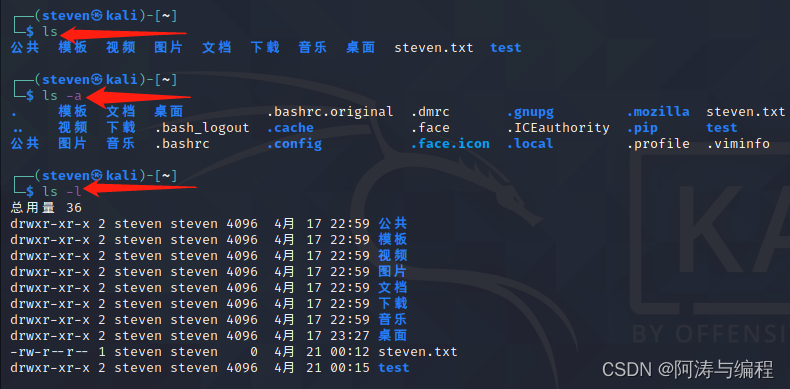Click steven.txt in the first ls output
790x389 pixels.
click(434, 48)
